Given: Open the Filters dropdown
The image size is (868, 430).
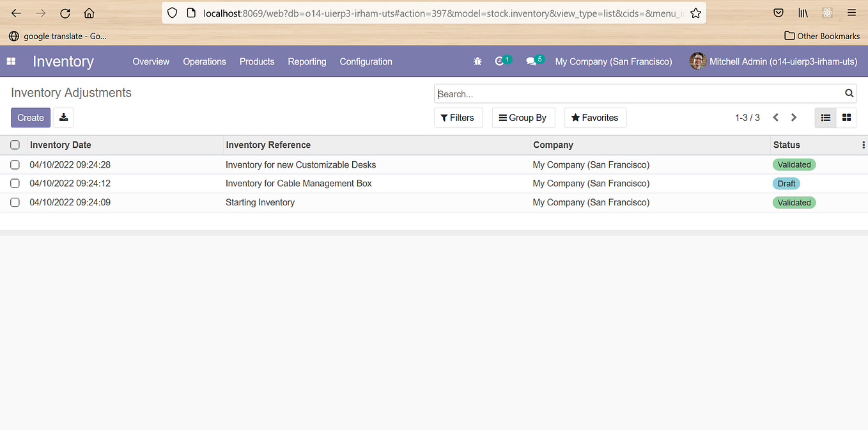Looking at the screenshot, I should tap(458, 117).
